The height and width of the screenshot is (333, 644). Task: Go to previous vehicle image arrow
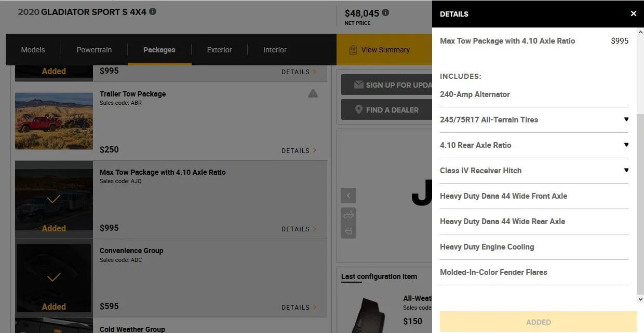pyautogui.click(x=348, y=196)
